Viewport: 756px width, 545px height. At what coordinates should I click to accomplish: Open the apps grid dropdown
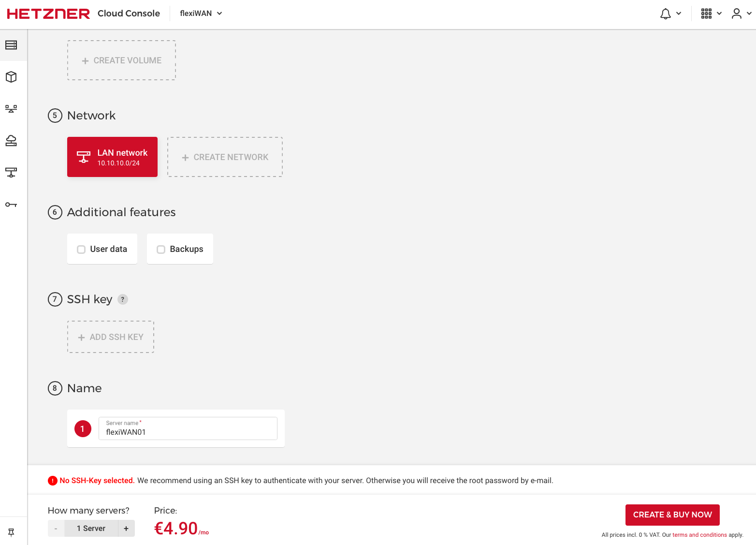711,14
